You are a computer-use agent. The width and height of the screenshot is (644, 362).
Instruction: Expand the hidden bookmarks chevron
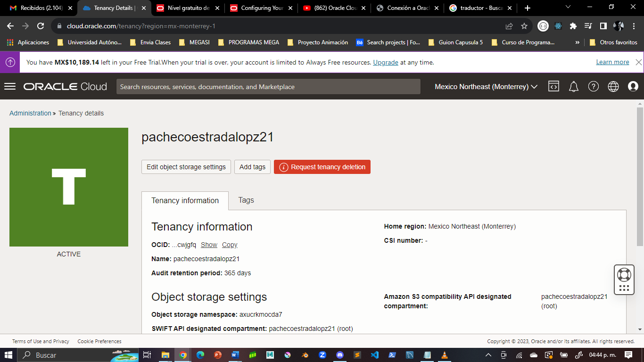[x=577, y=42]
